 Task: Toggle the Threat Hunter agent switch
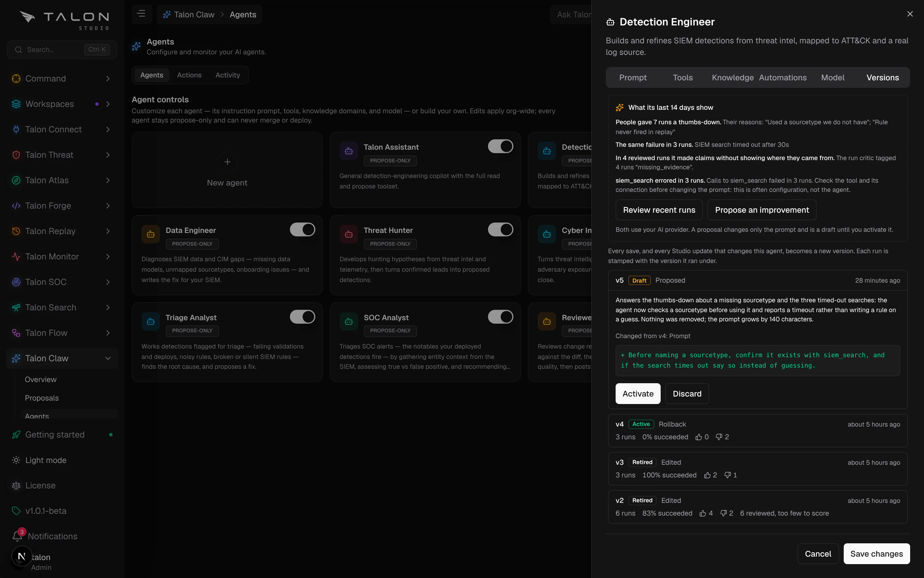(501, 229)
